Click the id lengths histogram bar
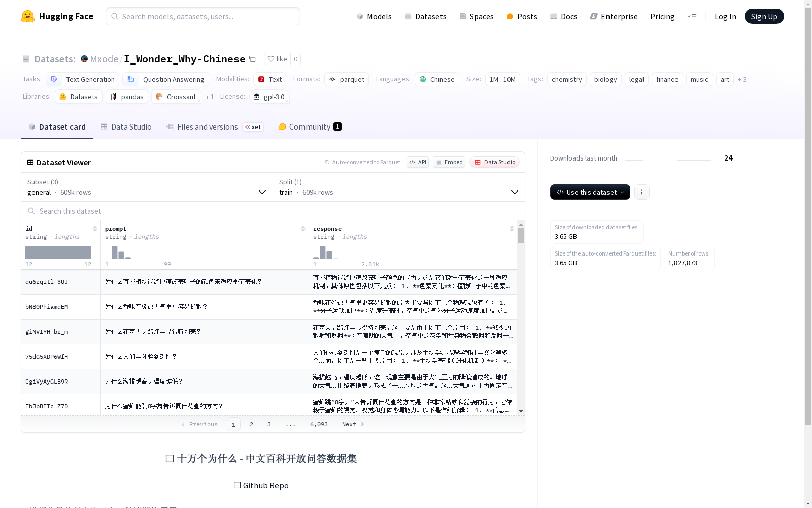Viewport: 812px width, 508px height. point(58,252)
